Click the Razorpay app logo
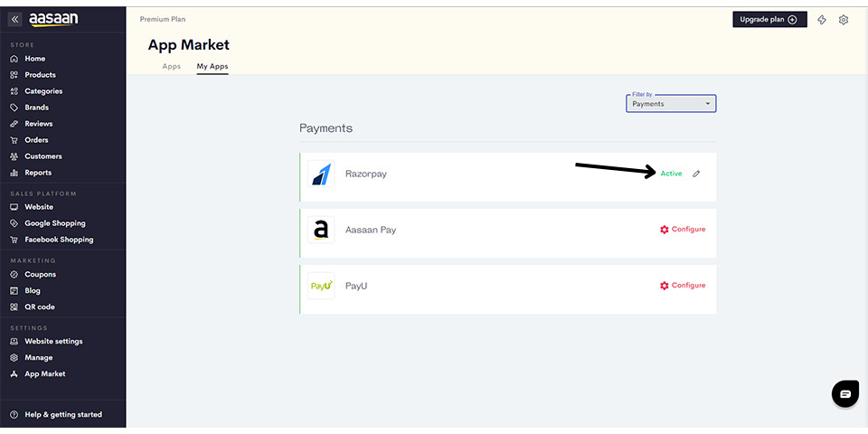The height and width of the screenshot is (434, 868). tap(321, 174)
